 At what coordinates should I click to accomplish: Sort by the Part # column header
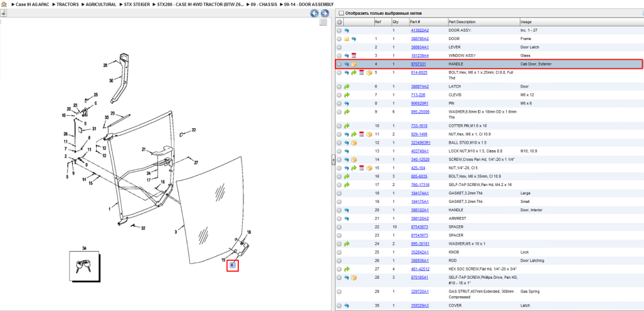click(x=428, y=22)
